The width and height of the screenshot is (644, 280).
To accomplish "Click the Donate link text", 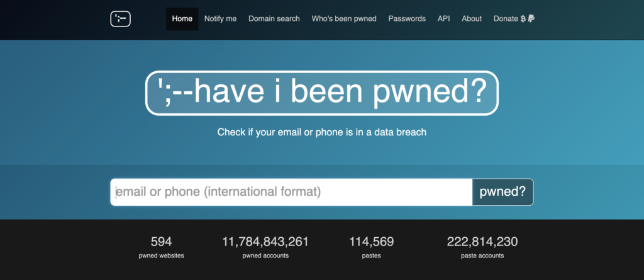I will (506, 19).
